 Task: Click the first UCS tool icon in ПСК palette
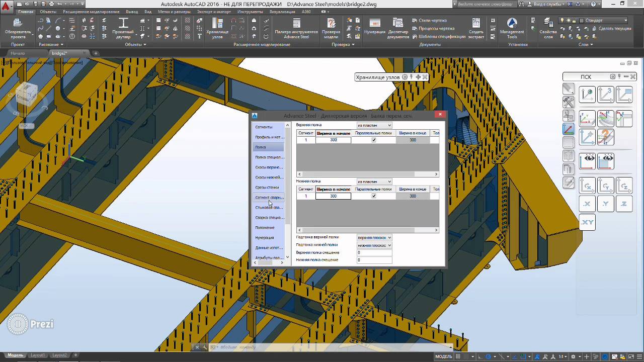point(587,95)
